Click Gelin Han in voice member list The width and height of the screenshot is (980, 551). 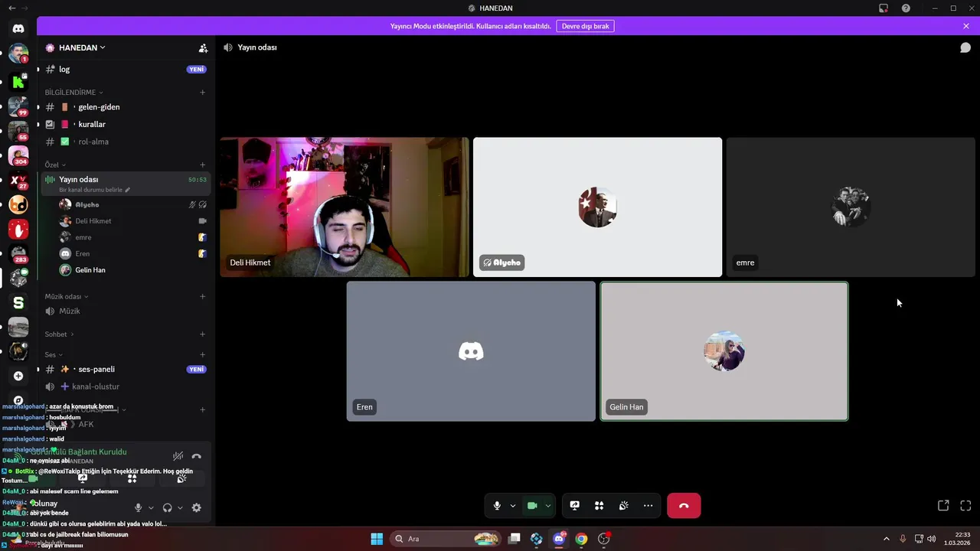(132, 270)
